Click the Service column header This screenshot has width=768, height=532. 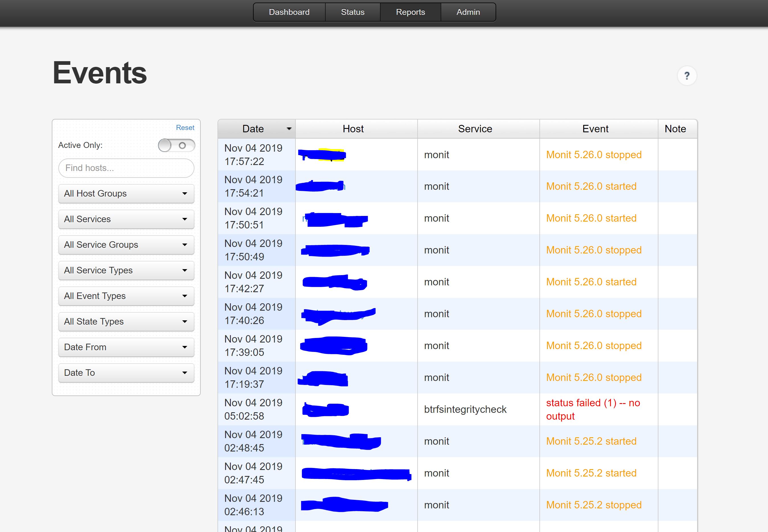pyautogui.click(x=475, y=129)
